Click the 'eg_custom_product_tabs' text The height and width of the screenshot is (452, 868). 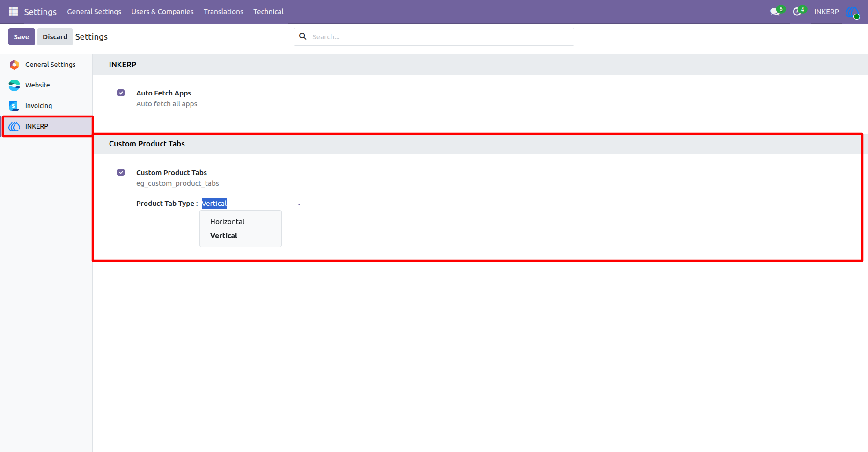pyautogui.click(x=177, y=183)
